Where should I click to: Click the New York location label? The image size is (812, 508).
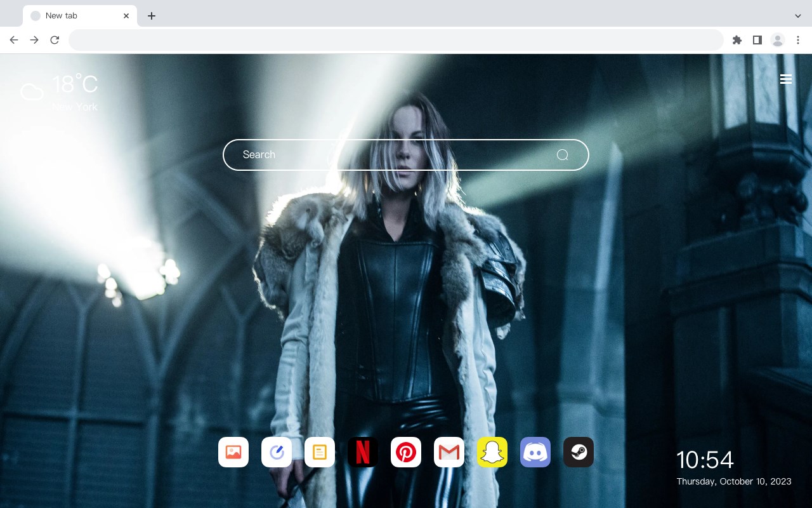pyautogui.click(x=75, y=107)
